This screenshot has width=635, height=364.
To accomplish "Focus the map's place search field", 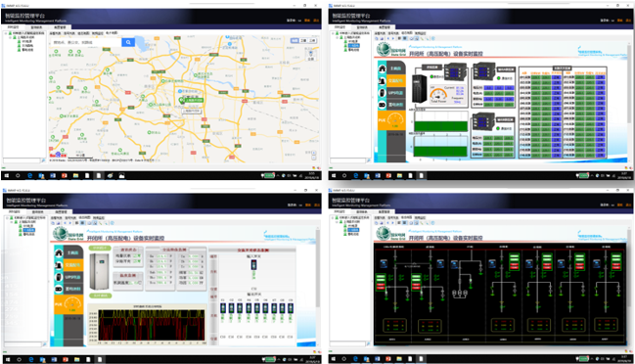I will coord(85,42).
